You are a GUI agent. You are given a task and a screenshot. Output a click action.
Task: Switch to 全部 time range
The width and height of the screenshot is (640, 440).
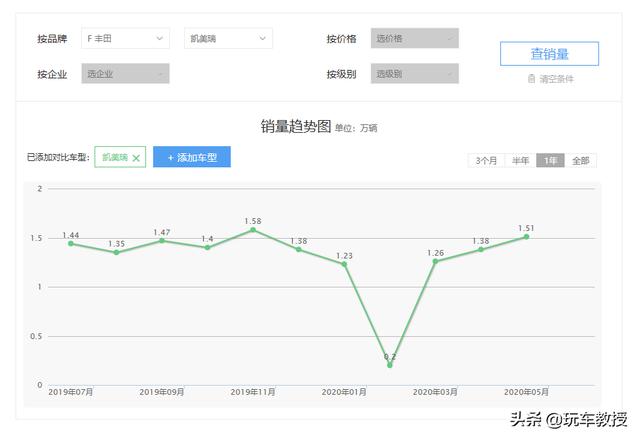click(581, 160)
